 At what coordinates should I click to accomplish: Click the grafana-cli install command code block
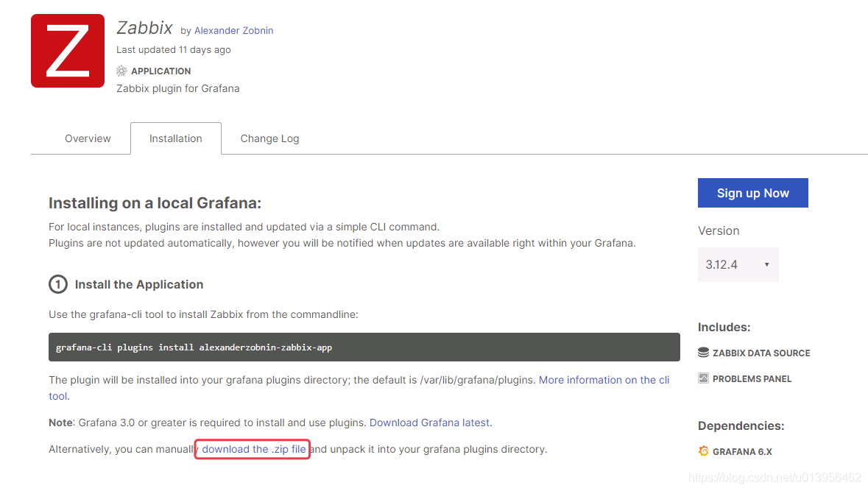364,347
